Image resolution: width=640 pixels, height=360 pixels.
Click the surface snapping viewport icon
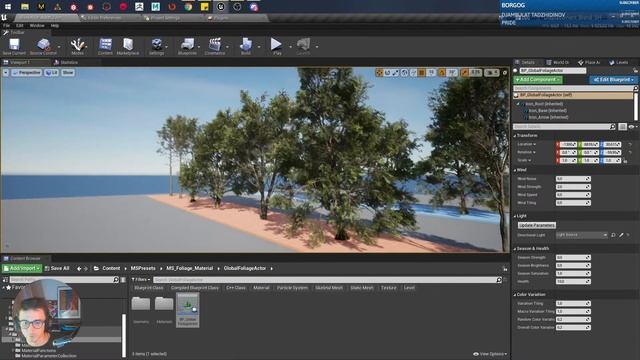click(413, 73)
